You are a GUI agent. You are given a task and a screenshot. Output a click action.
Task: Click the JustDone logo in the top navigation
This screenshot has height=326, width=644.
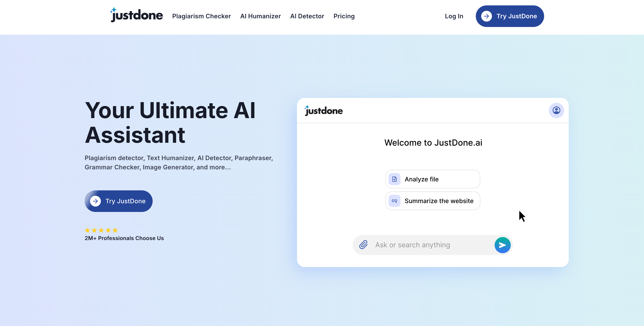(136, 16)
